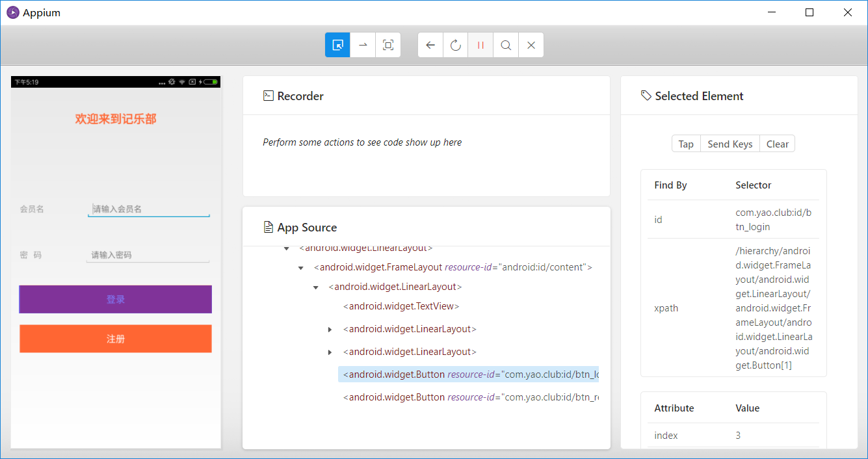
Task: Choose Swipe By Coordinates arrow tool
Action: click(x=363, y=45)
